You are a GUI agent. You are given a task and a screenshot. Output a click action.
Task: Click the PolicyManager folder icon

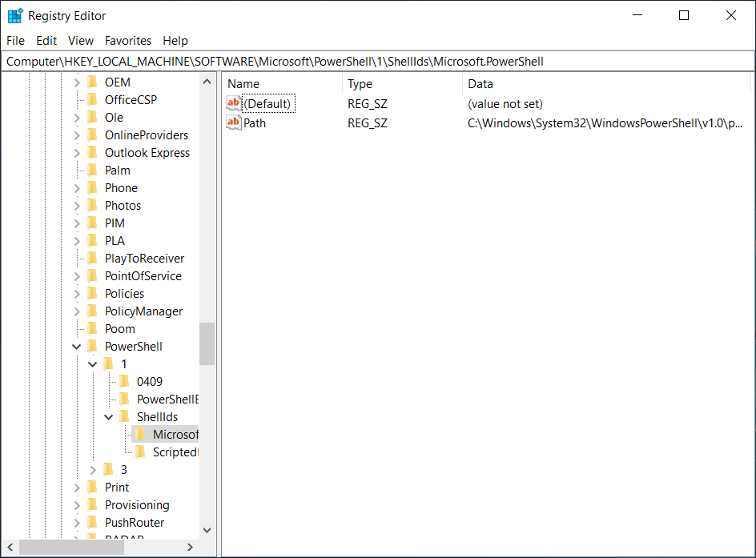[93, 311]
